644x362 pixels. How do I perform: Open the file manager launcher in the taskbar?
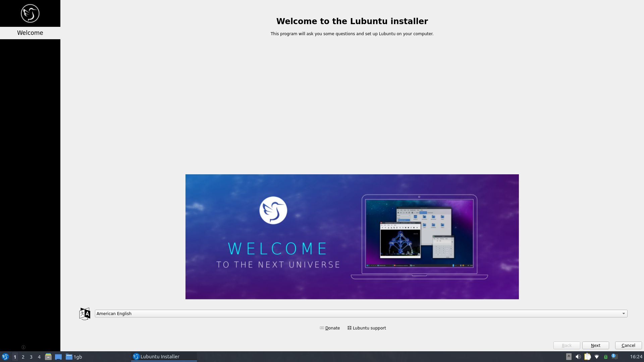point(48,357)
